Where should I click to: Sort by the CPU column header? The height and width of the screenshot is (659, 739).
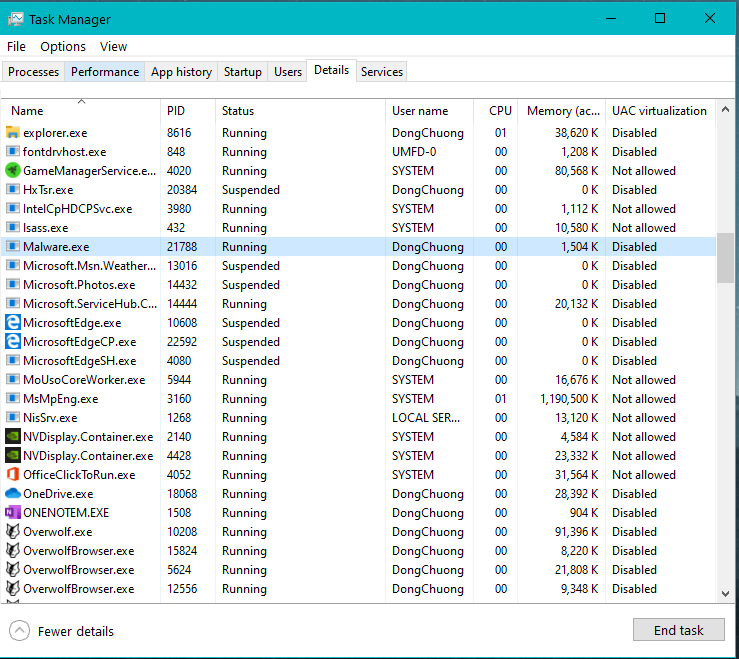coord(496,111)
